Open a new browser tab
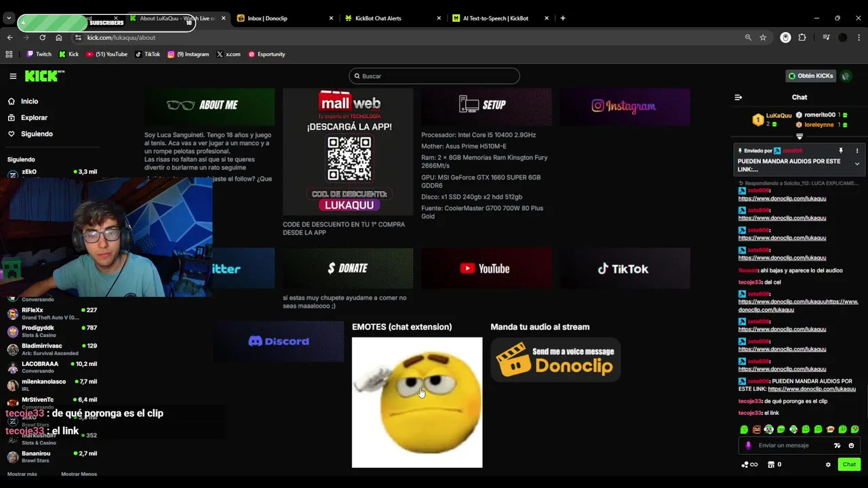Screen dimensions: 868x488 pyautogui.click(x=563, y=18)
